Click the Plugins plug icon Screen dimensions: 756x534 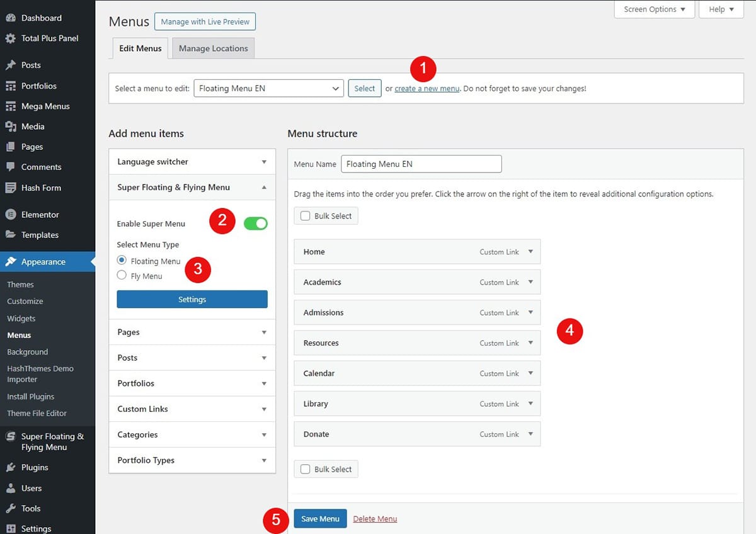point(11,467)
